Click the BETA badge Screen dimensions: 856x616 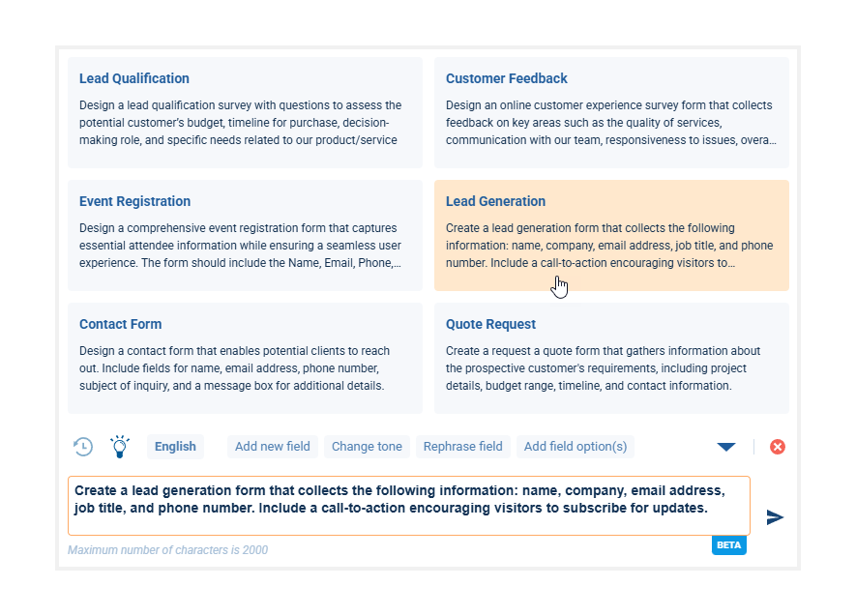pyautogui.click(x=729, y=545)
